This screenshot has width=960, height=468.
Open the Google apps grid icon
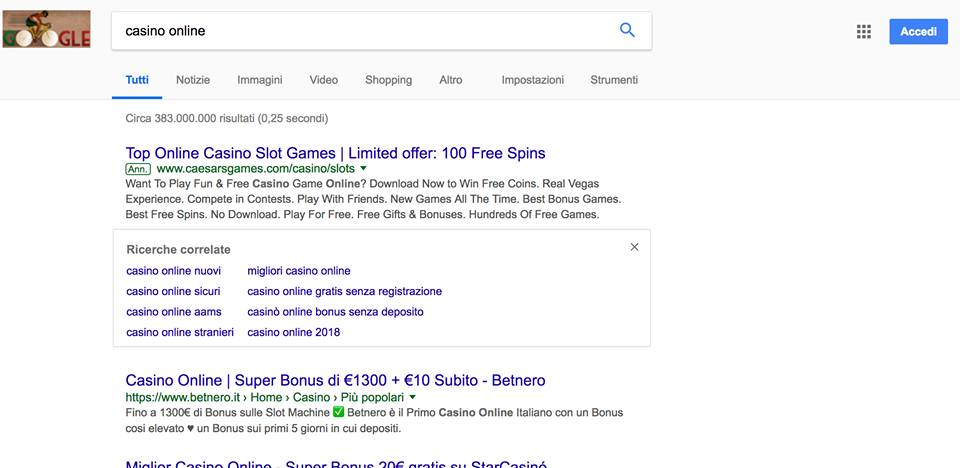point(863,32)
